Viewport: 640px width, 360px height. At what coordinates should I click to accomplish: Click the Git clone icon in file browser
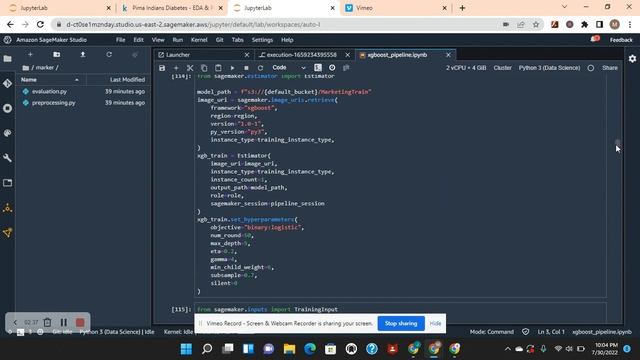pyautogui.click(x=135, y=54)
